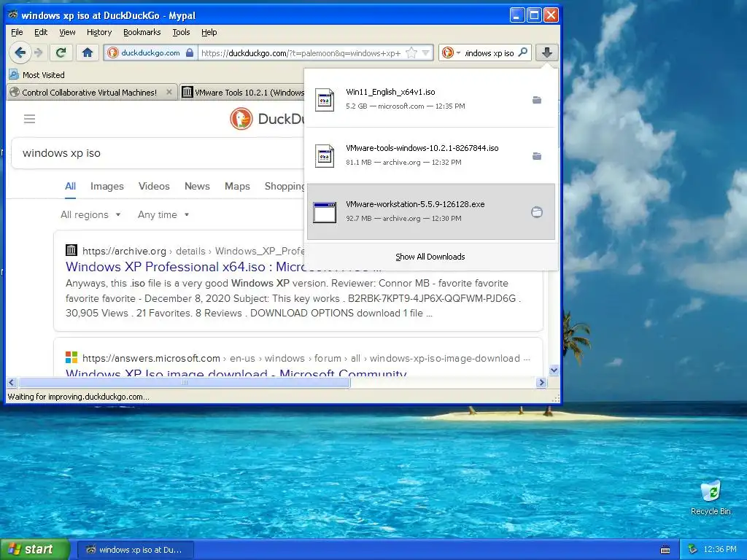
Task: Click the keyboard icon in the taskbar
Action: point(665,550)
